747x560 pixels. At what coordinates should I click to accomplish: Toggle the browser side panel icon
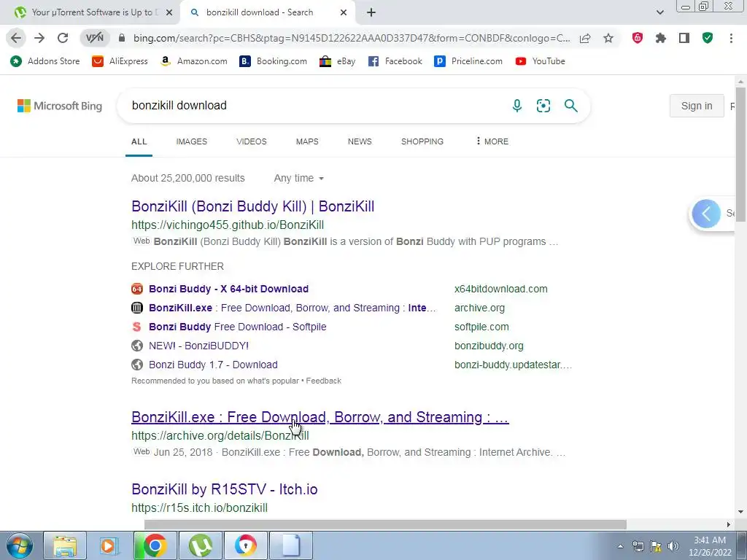coord(684,38)
